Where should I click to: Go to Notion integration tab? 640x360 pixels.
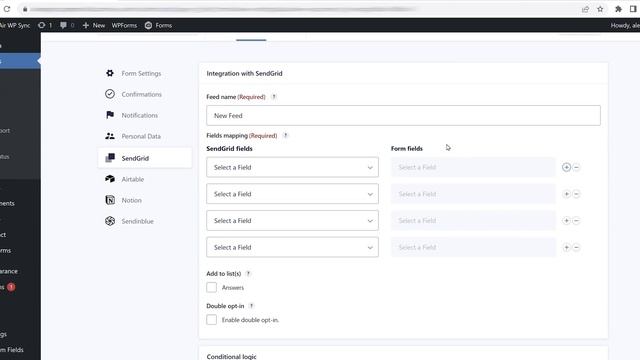tap(131, 200)
